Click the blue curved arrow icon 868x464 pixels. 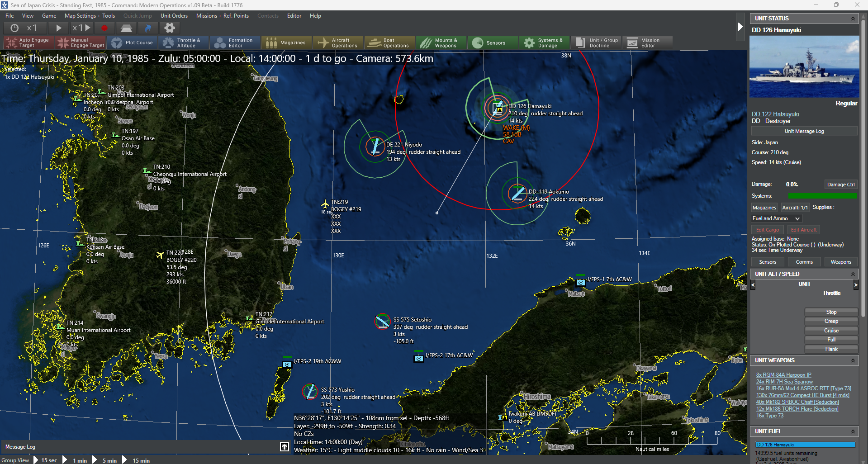tap(148, 28)
